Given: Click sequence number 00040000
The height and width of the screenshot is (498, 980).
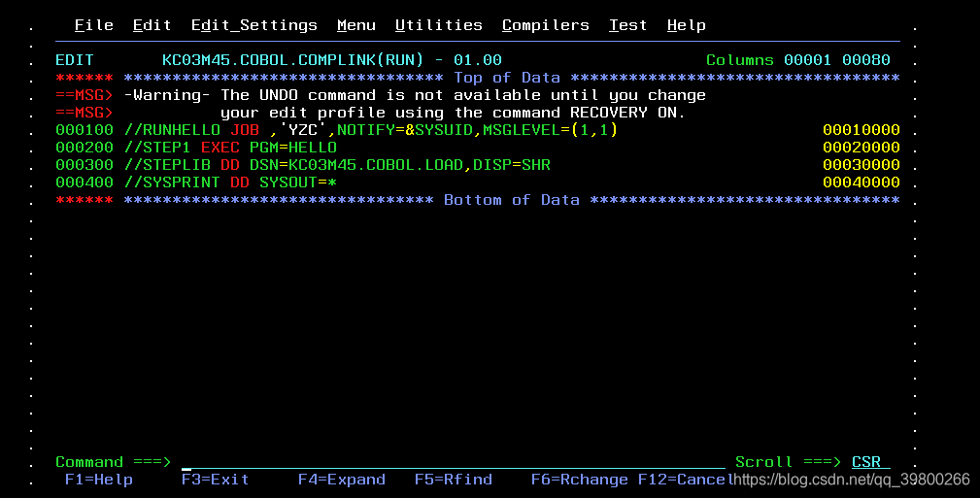Looking at the screenshot, I should click(x=862, y=183).
